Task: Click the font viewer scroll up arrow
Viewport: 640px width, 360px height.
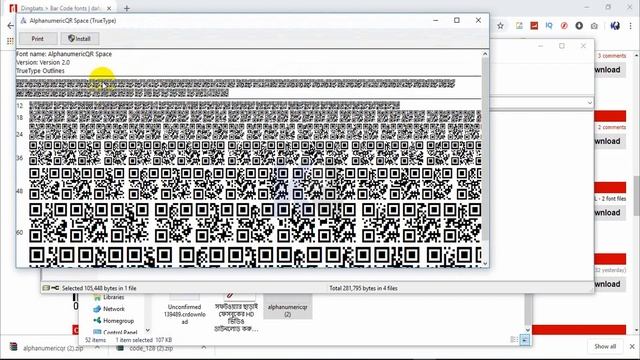Action: [x=485, y=54]
